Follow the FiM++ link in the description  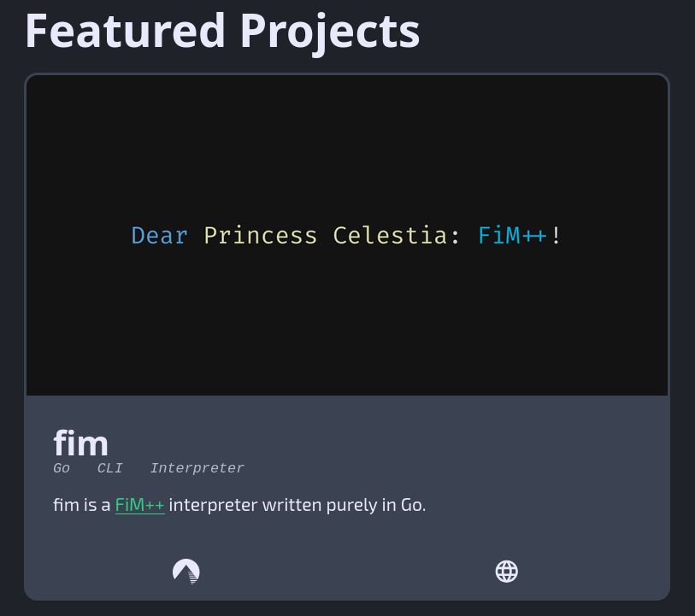click(139, 504)
